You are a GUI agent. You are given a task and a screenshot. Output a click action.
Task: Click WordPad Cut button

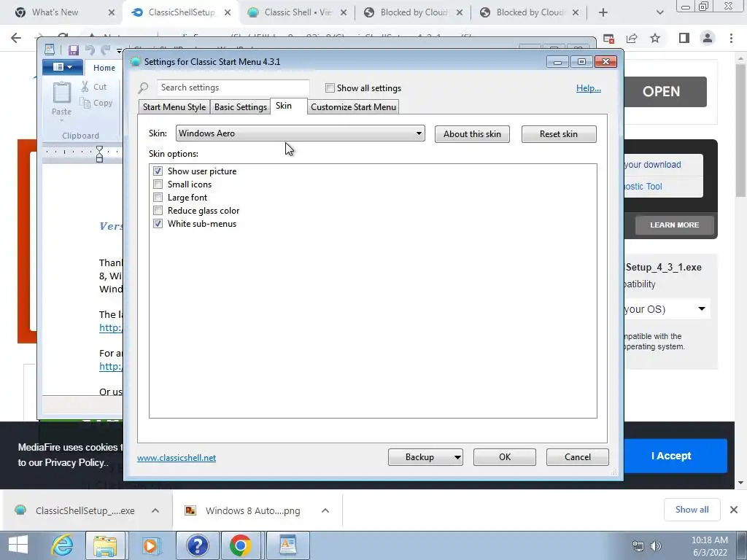click(94, 87)
